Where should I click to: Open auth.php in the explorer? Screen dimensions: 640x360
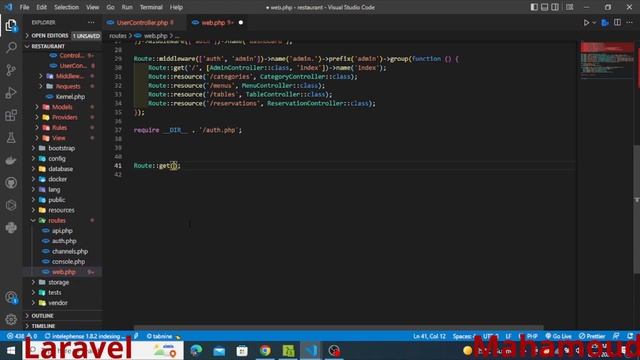click(64, 241)
